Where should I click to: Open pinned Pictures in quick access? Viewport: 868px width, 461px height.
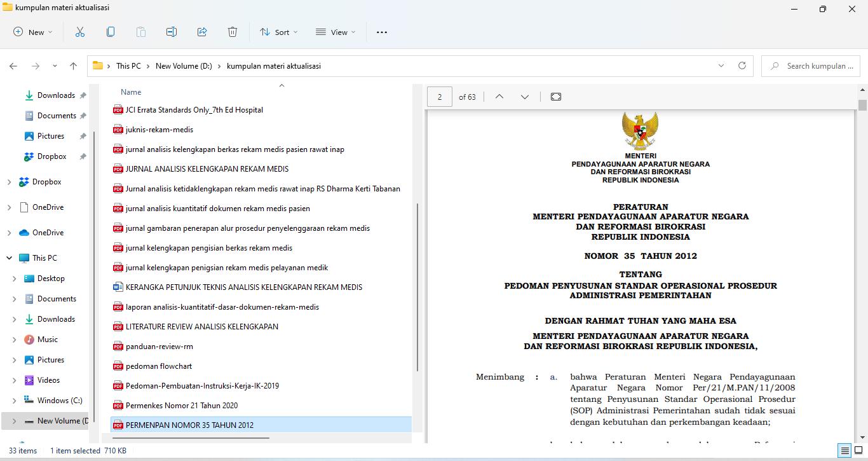click(x=51, y=136)
